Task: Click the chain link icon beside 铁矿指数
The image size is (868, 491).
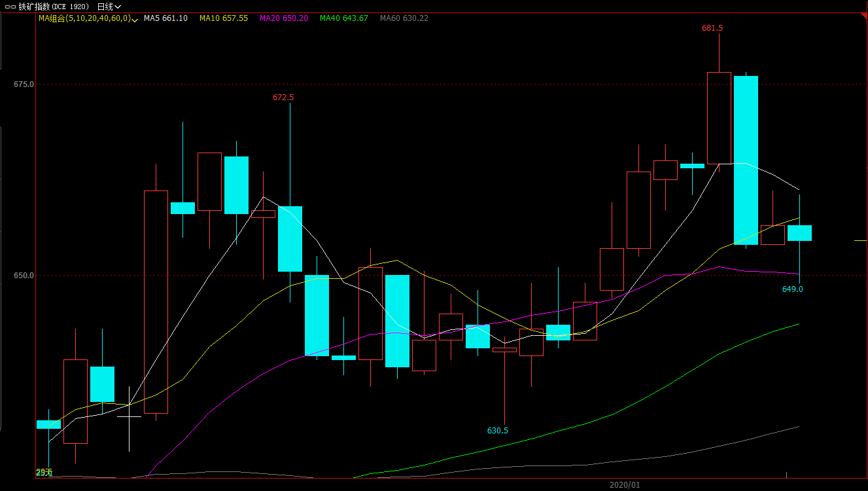Action: (x=10, y=7)
